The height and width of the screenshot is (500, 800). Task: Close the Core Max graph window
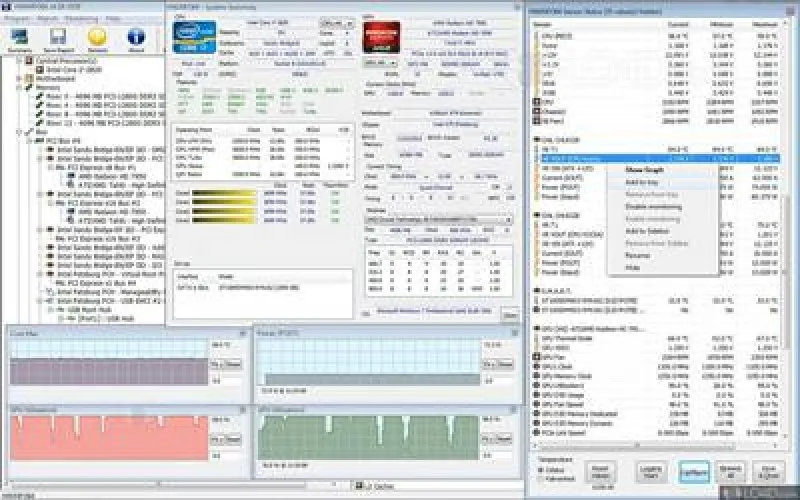click(x=243, y=333)
